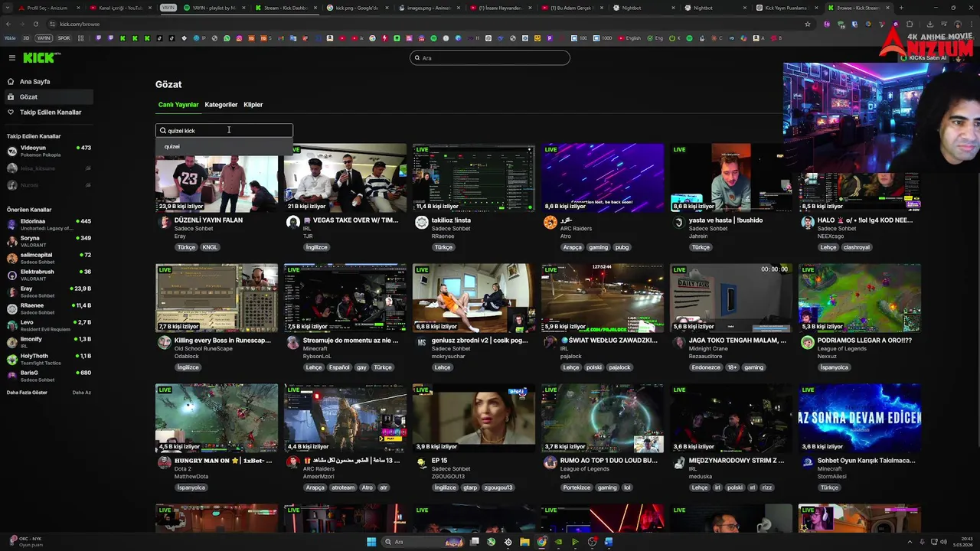
Task: Filter by KNGL tag
Action: pyautogui.click(x=210, y=247)
